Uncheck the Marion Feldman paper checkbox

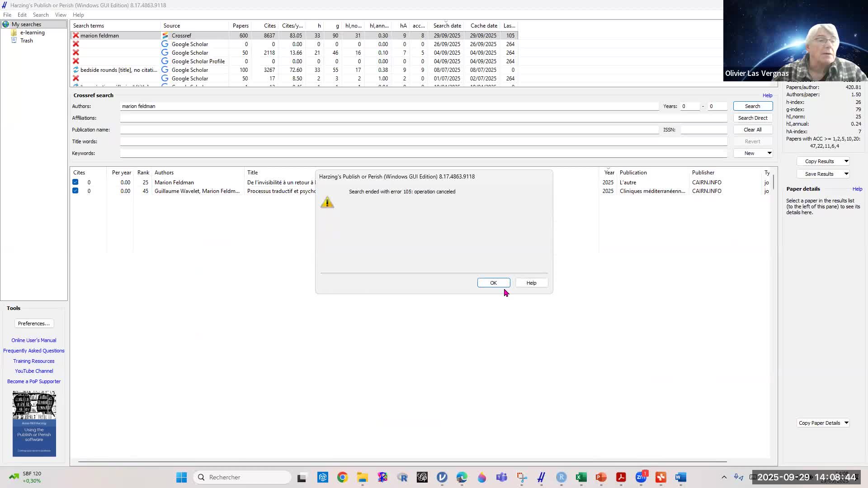75,182
